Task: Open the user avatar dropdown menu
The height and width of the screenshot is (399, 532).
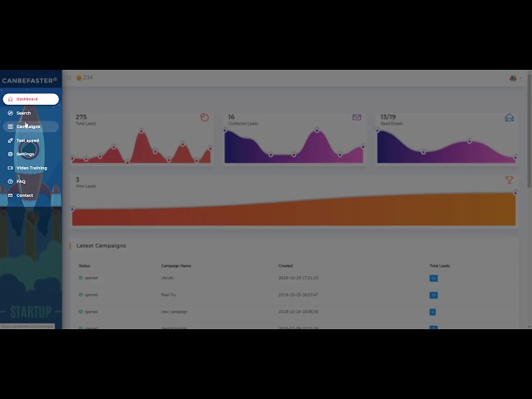Action: 515,78
